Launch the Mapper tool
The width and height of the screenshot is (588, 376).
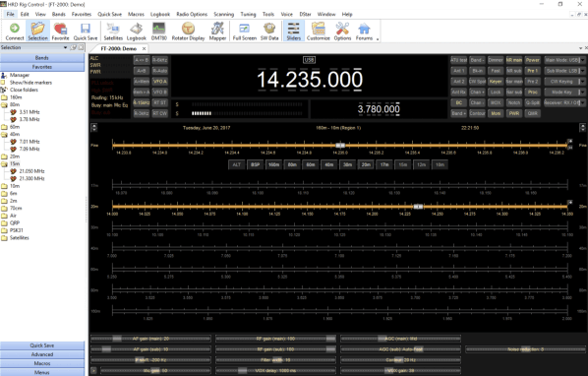(x=217, y=31)
